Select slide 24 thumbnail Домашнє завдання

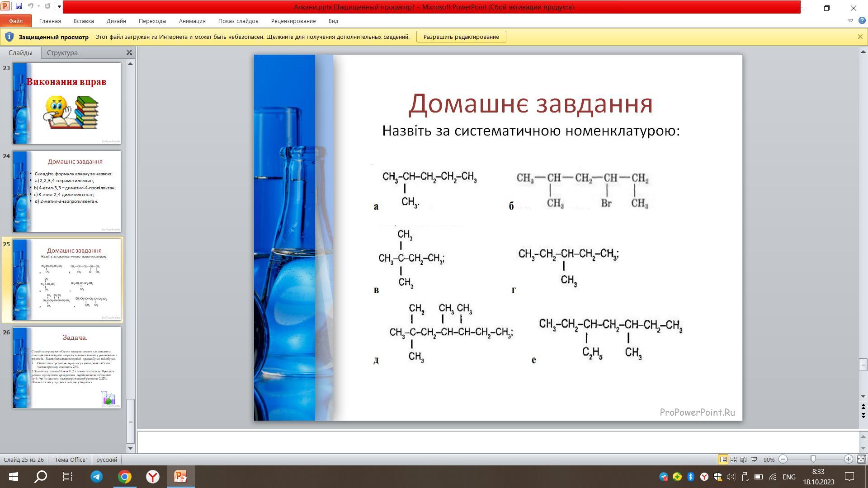tap(66, 192)
